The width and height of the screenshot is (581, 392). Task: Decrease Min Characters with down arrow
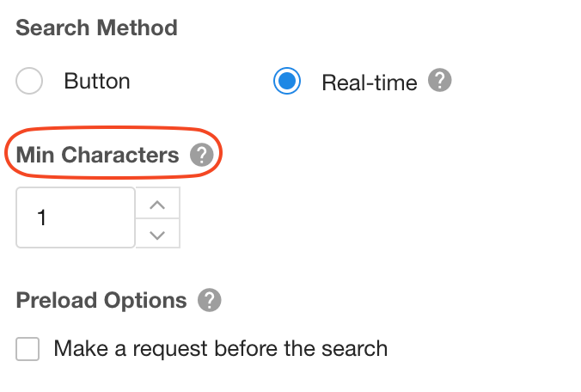[x=157, y=234]
